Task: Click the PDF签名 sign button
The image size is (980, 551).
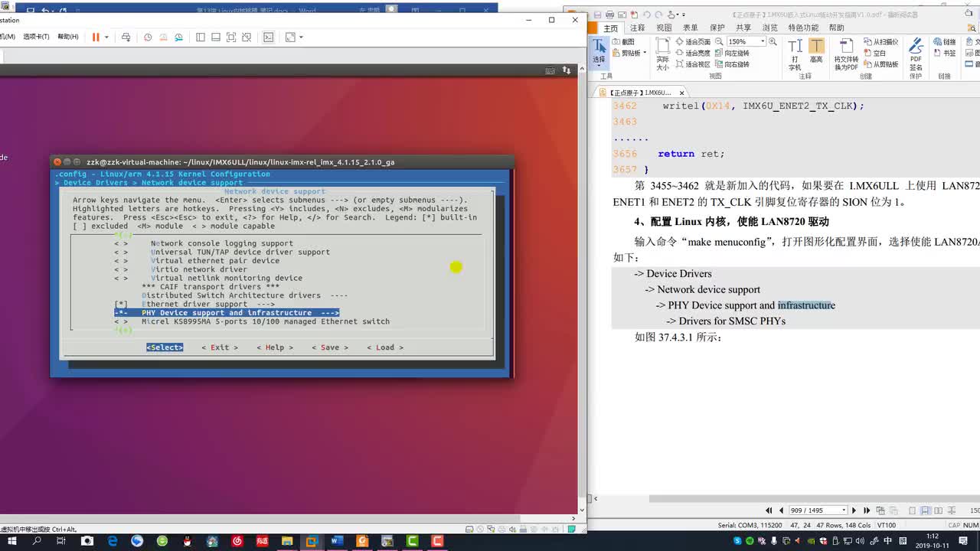Action: point(916,54)
